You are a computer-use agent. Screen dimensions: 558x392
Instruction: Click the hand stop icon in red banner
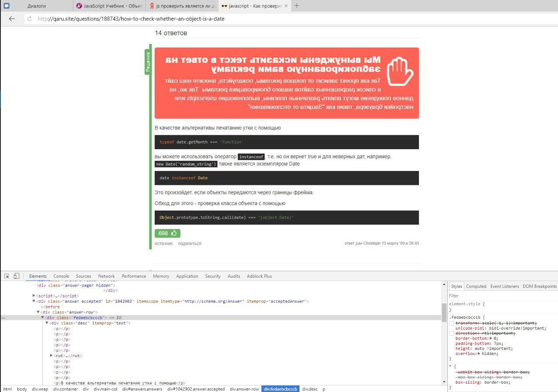(x=400, y=71)
